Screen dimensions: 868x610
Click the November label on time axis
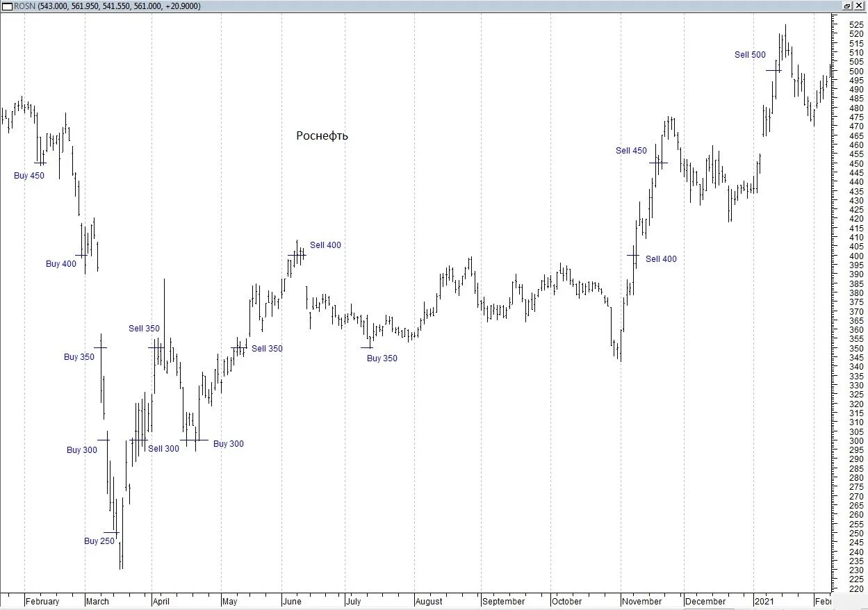pos(643,602)
